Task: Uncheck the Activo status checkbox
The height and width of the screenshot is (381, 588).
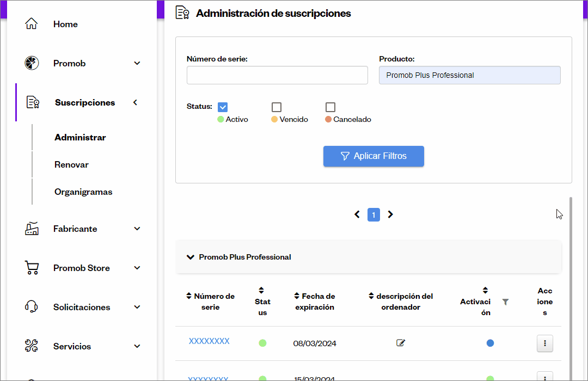Action: (223, 107)
